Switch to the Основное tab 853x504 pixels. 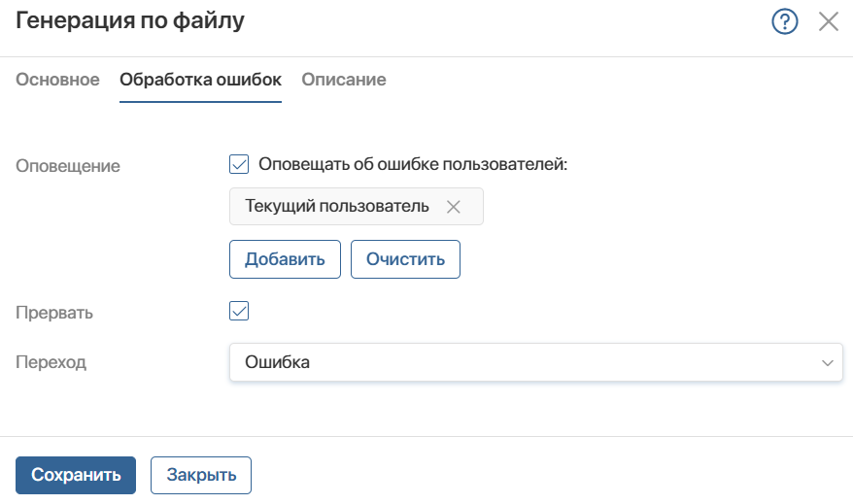[x=57, y=80]
